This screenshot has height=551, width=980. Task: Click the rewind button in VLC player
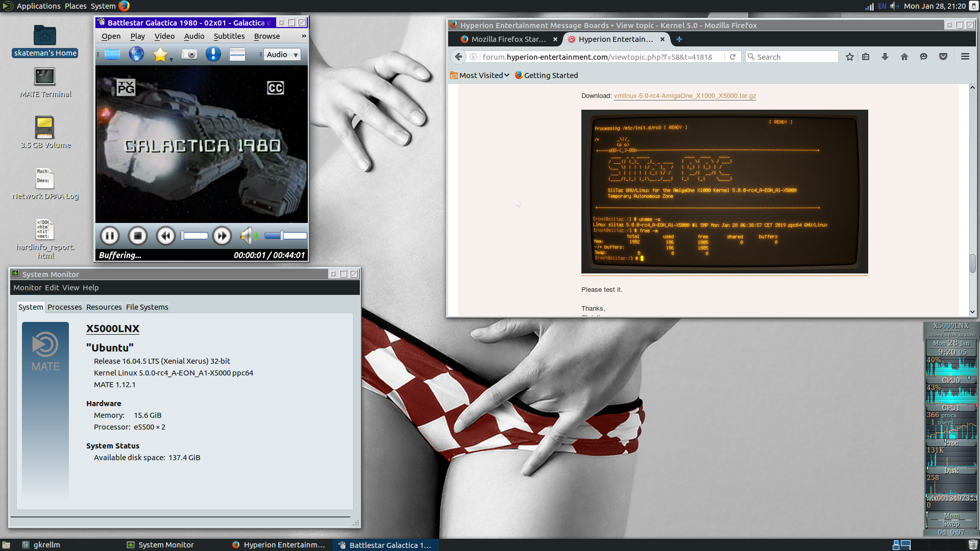(x=165, y=236)
